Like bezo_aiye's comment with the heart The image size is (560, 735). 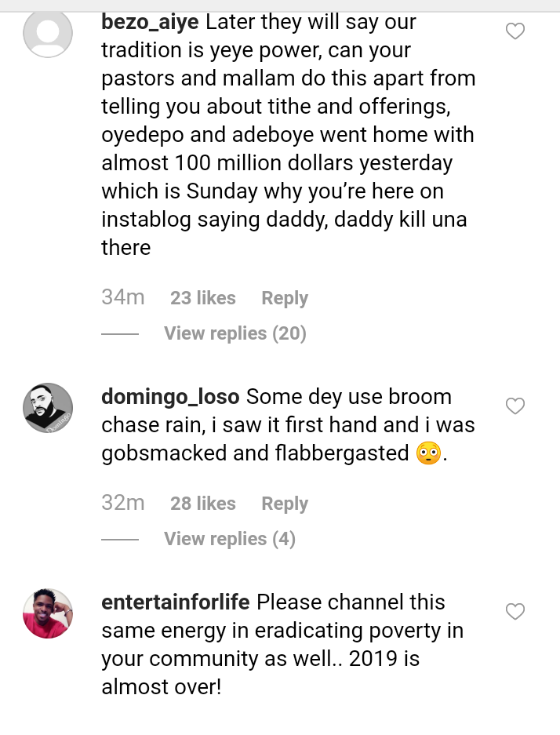click(x=515, y=31)
